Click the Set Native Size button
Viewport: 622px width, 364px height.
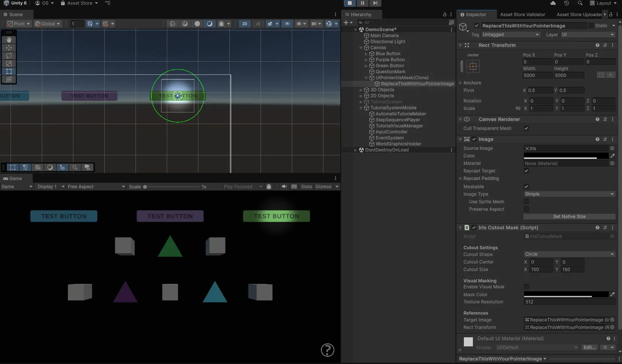coord(569,217)
